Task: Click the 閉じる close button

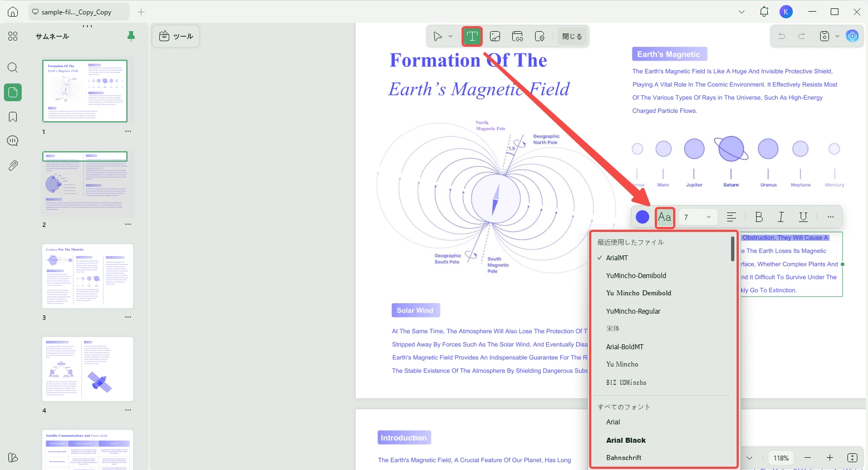Action: 572,37
